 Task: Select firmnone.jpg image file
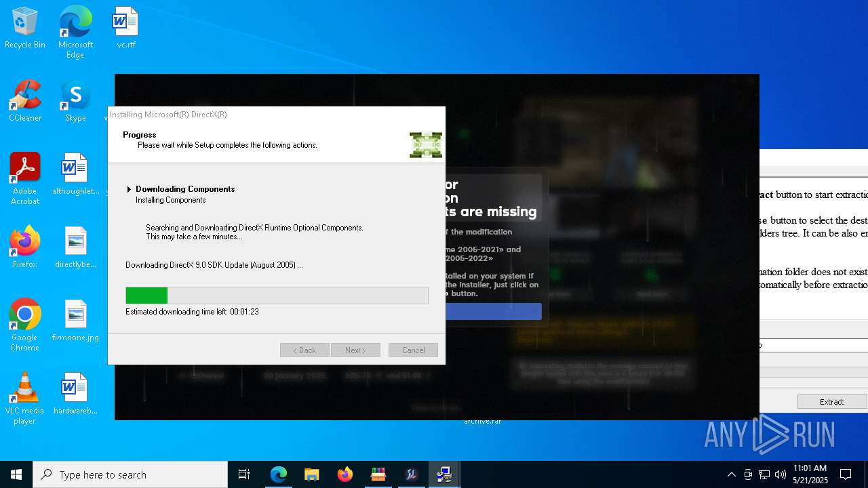tap(75, 321)
